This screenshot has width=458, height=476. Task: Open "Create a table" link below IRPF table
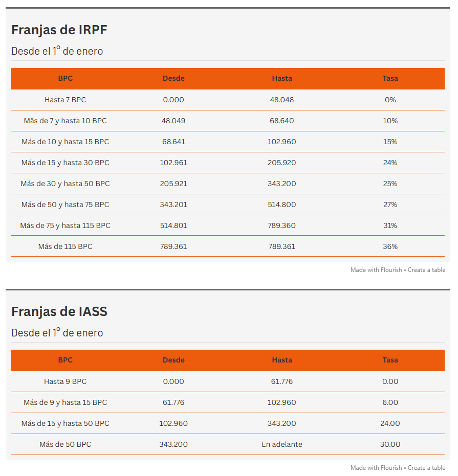tap(426, 270)
